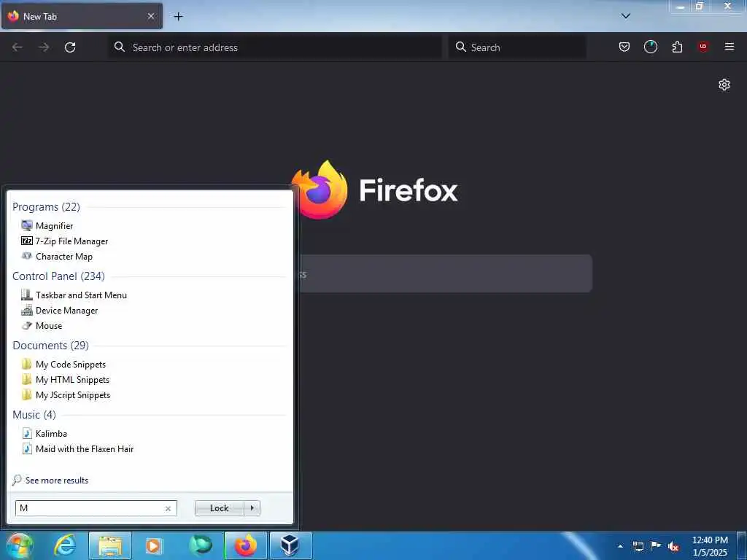
Task: Play Maid with the Flaxen Hair
Action: click(77, 449)
